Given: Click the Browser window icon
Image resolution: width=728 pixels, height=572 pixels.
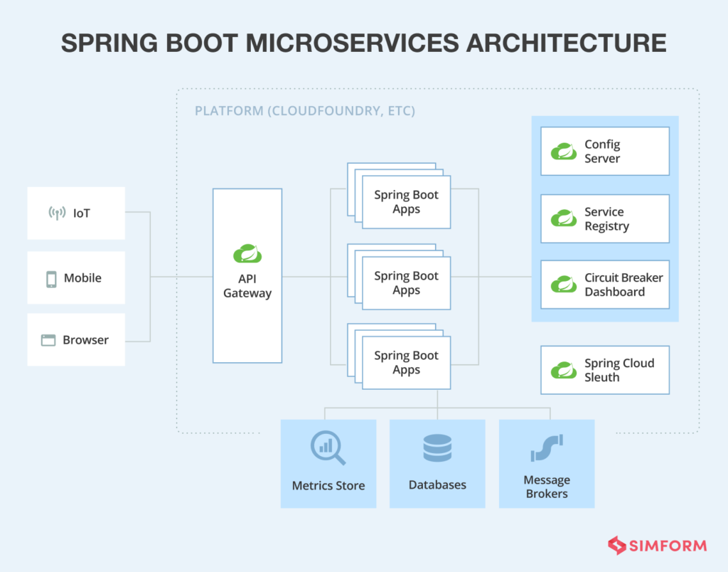Looking at the screenshot, I should tap(48, 339).
